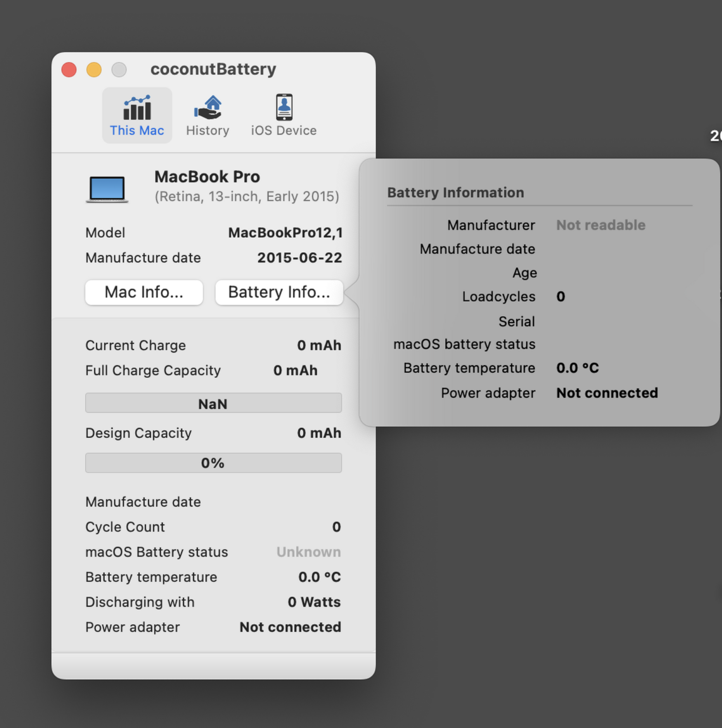The image size is (722, 728).
Task: Open the Mac Info... button
Action: tap(144, 292)
